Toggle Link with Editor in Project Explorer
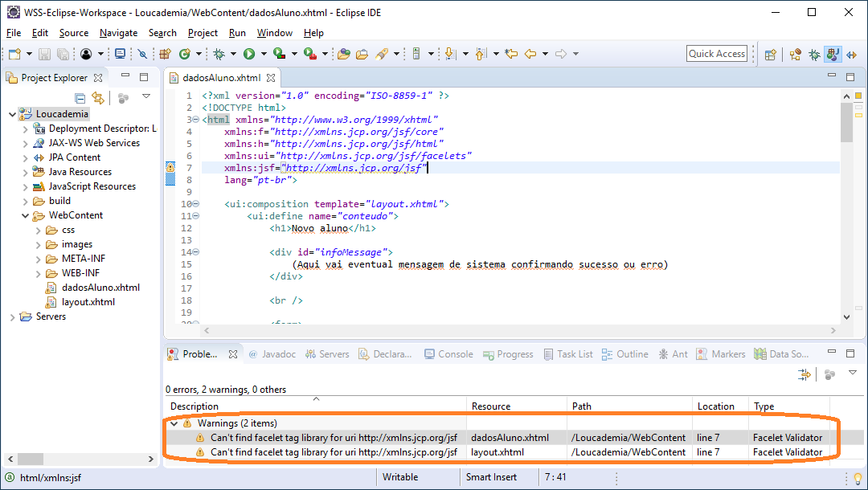868x490 pixels. (98, 98)
